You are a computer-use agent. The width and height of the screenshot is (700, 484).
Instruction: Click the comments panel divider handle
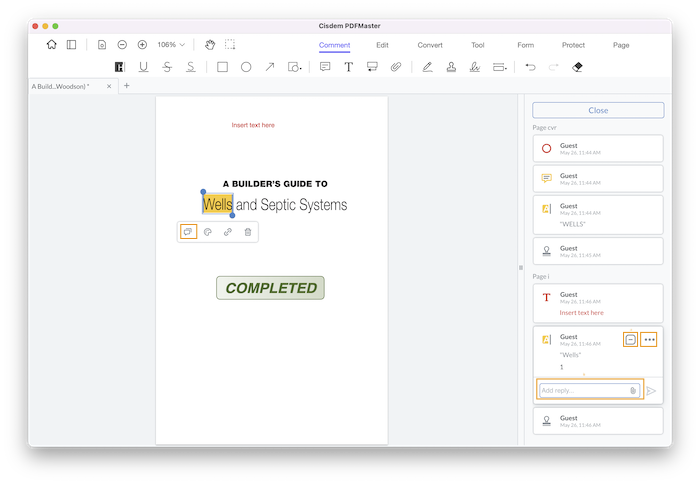[x=521, y=267]
